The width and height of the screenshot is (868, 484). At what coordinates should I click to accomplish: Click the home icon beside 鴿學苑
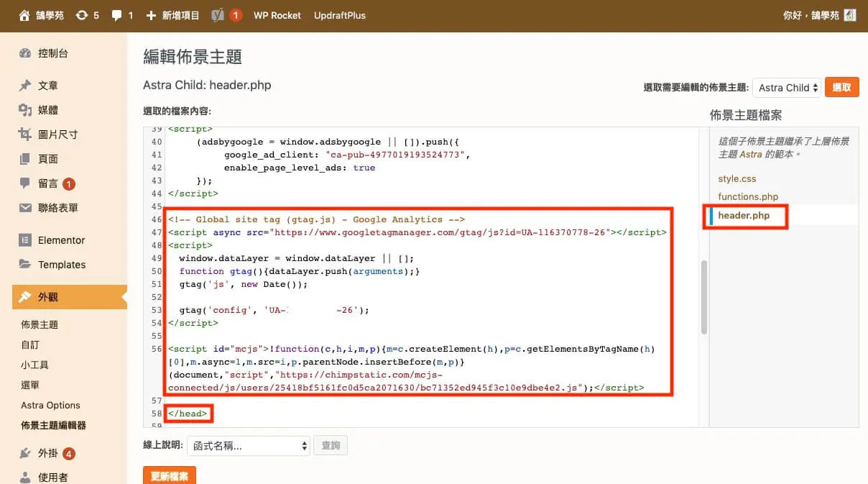tap(24, 15)
